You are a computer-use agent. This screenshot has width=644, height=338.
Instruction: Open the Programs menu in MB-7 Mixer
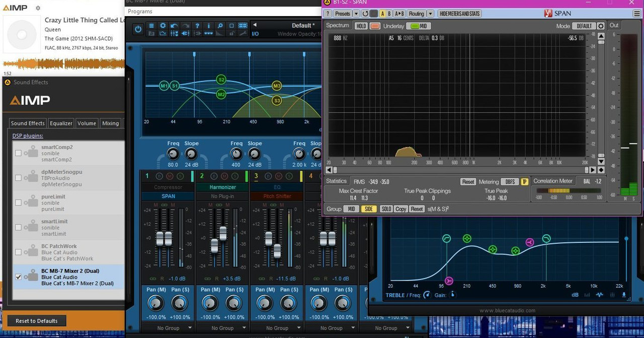(140, 11)
